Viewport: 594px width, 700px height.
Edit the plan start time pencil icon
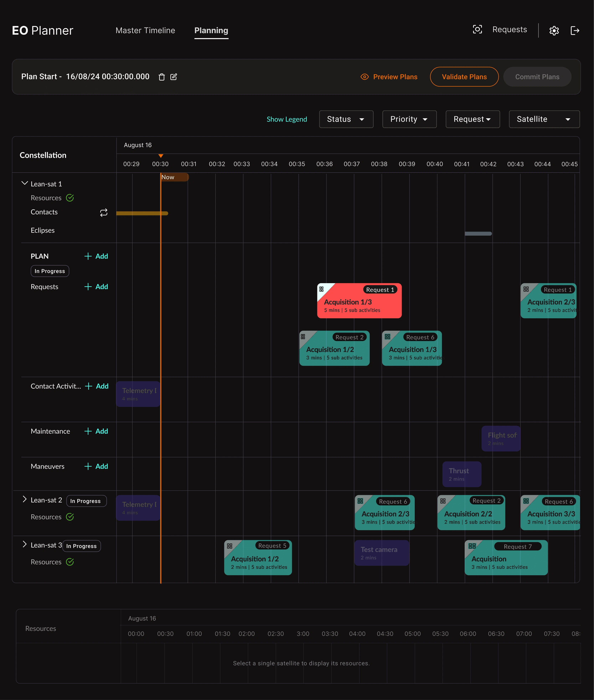tap(173, 77)
